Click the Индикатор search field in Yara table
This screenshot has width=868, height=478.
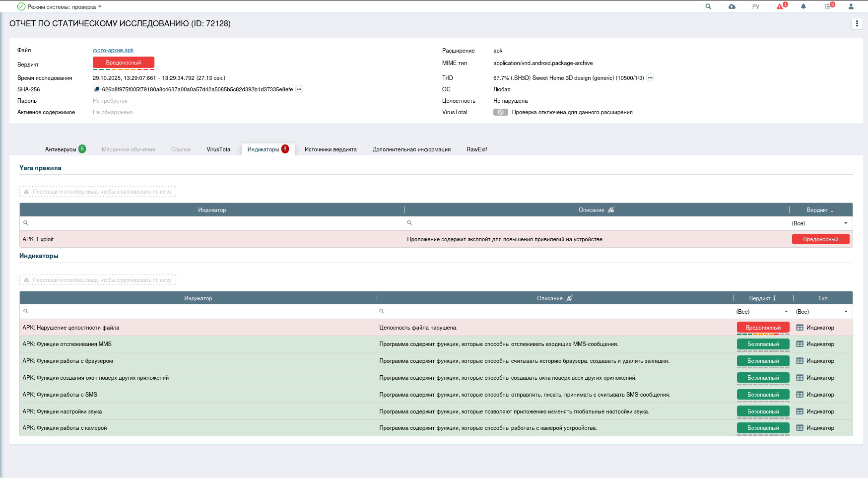(213, 223)
